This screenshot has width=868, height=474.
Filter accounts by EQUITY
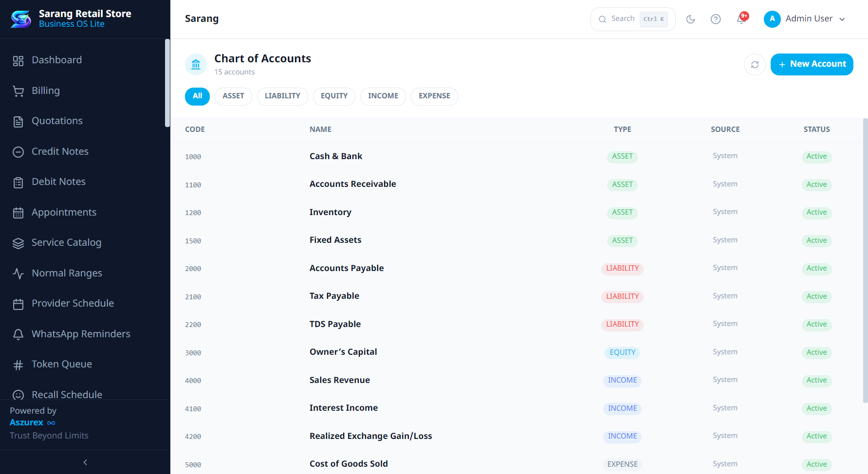(x=334, y=96)
